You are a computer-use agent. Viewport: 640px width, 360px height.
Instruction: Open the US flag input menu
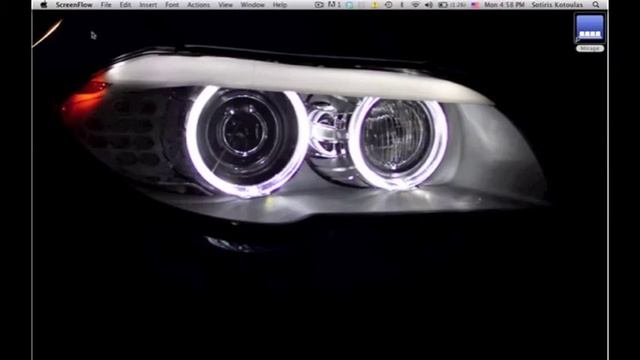(x=475, y=5)
